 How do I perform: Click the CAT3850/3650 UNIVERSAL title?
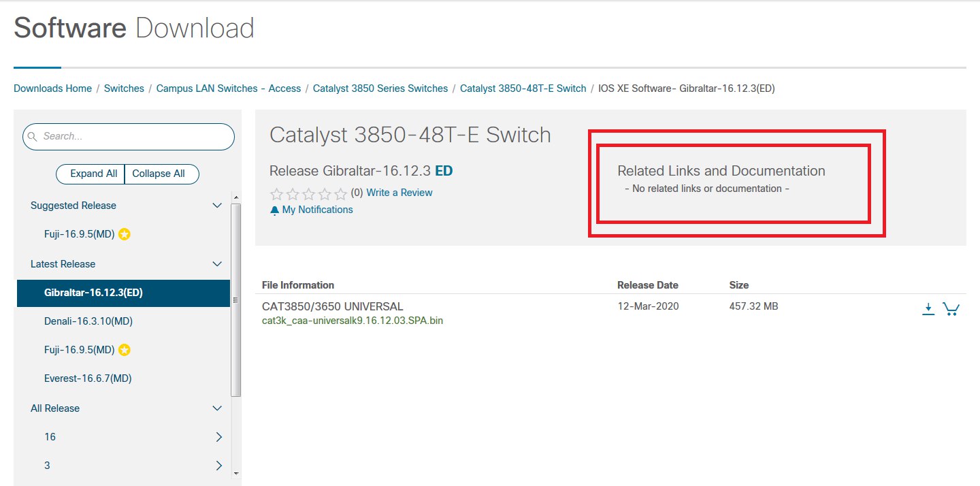pos(333,306)
